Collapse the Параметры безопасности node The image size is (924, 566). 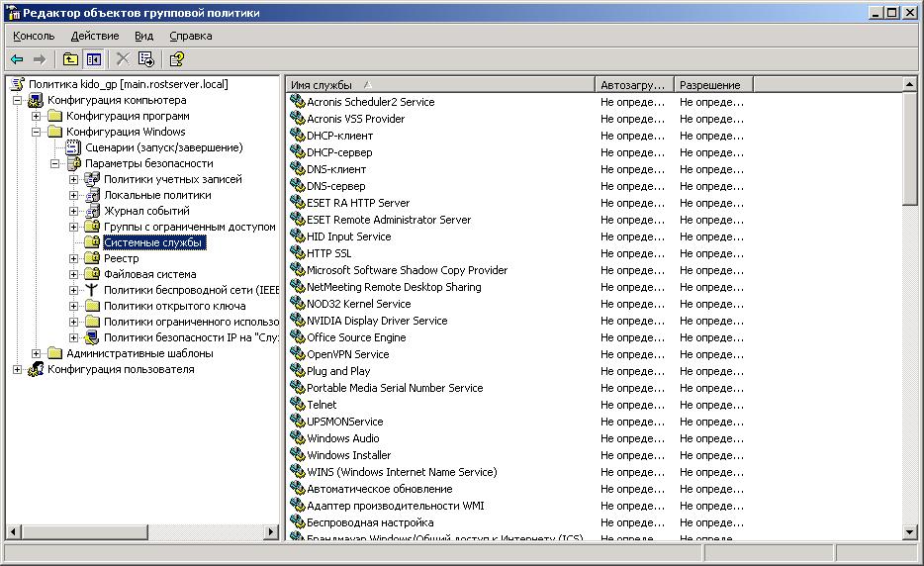(54, 163)
